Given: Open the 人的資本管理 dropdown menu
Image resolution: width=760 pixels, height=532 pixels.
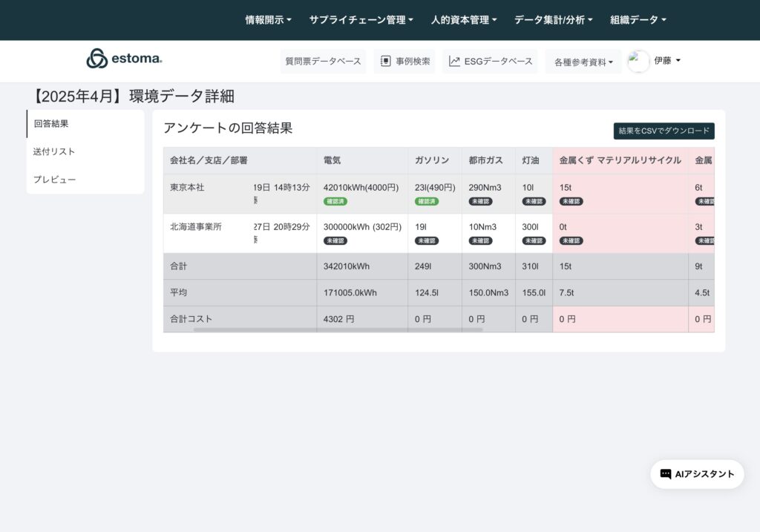Looking at the screenshot, I should [x=464, y=20].
